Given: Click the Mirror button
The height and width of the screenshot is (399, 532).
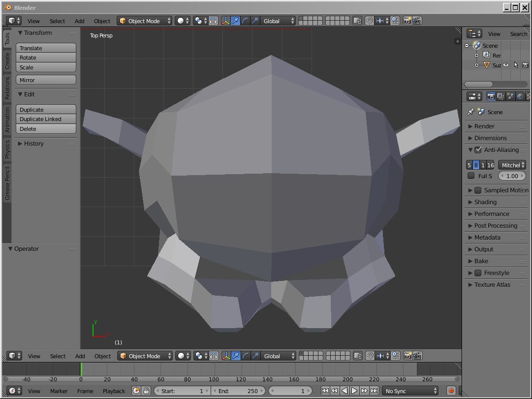Looking at the screenshot, I should (46, 80).
